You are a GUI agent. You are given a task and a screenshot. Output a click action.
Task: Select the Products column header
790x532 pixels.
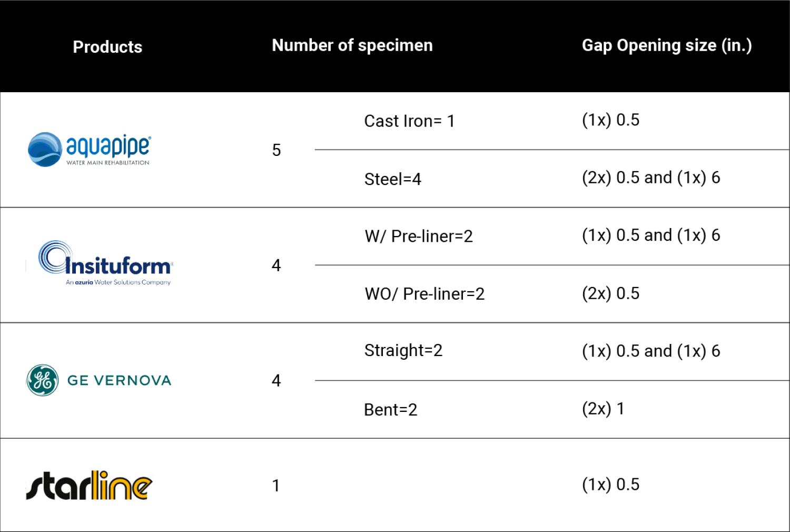[x=107, y=47]
